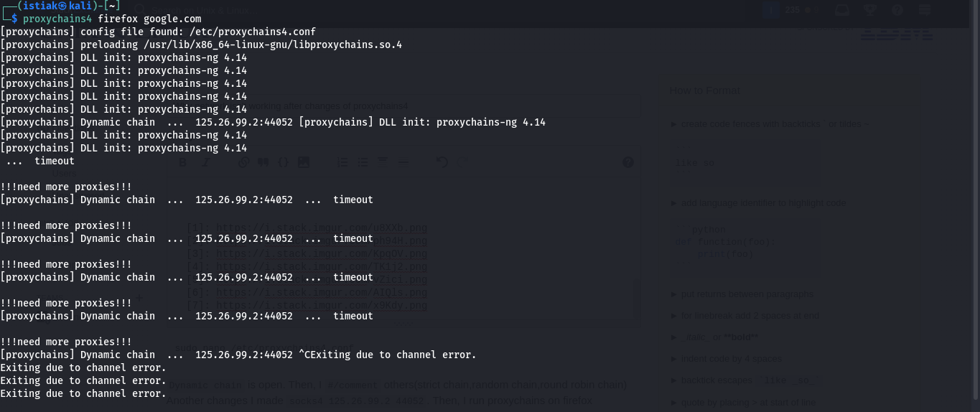
Task: Toggle italic formatting in the editor toolbar
Action: click(205, 163)
